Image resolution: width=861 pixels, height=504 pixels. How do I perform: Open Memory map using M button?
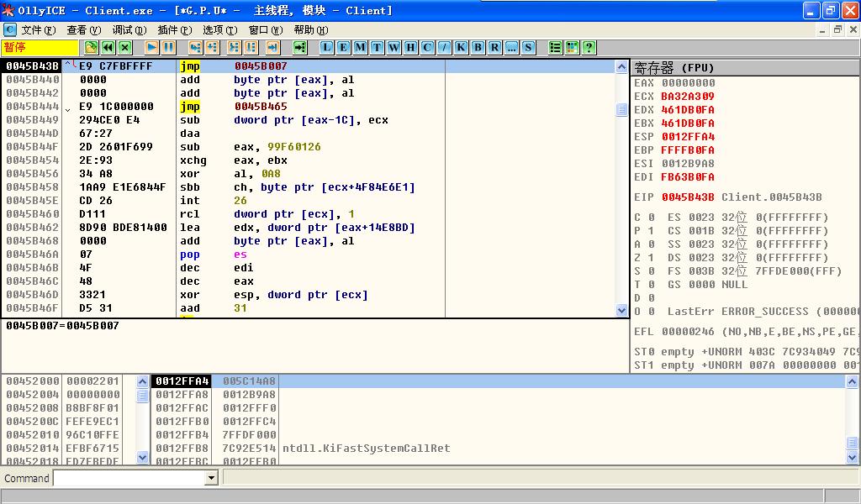pyautogui.click(x=361, y=47)
